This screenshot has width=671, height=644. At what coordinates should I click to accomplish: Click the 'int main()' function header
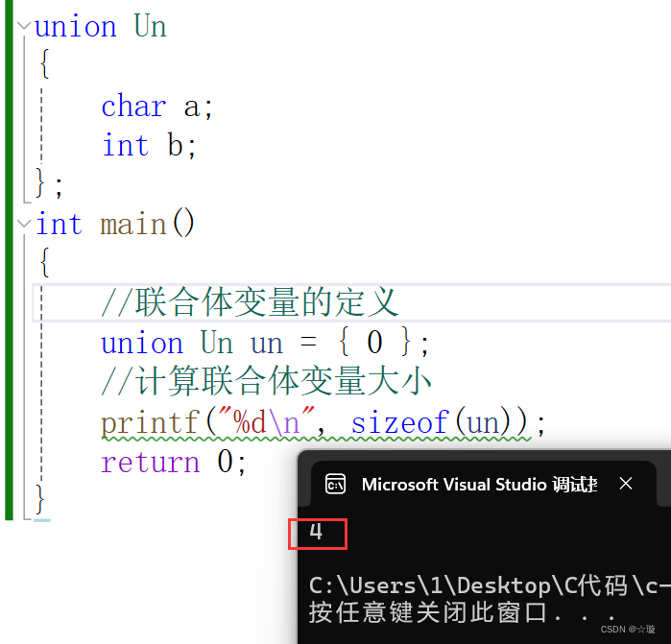[115, 224]
